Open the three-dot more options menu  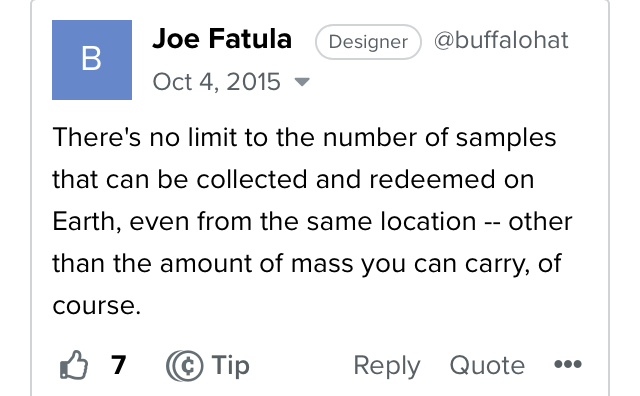point(568,364)
